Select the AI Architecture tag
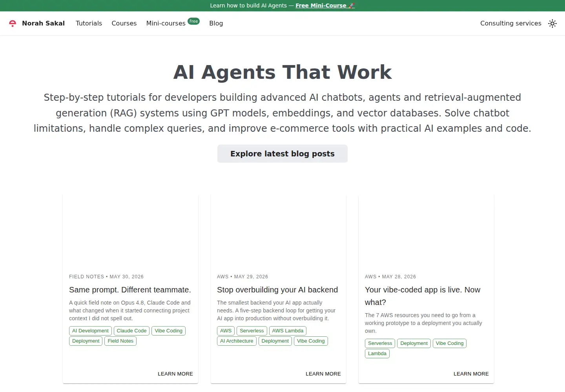Viewport: 565px width, 392px height. (x=237, y=341)
